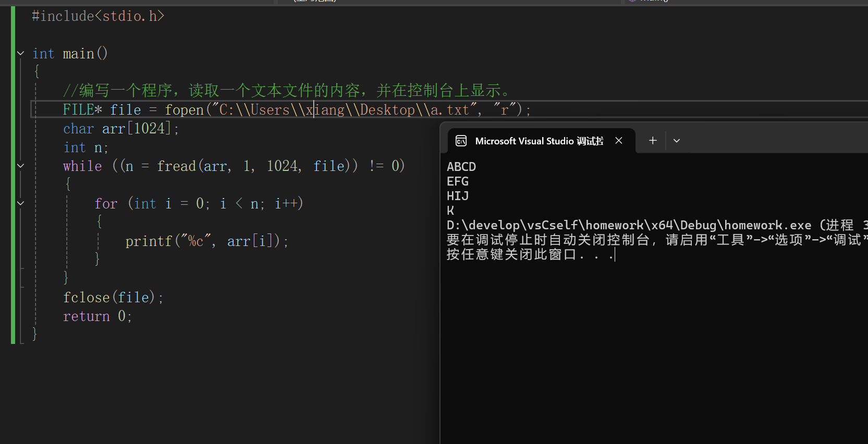Click the 'return 0;' line
868x444 pixels.
click(97, 316)
